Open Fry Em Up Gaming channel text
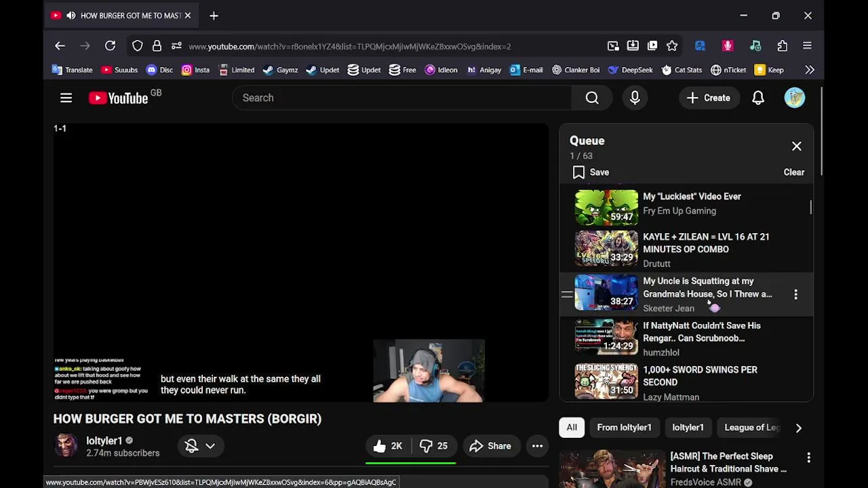The image size is (868, 488). click(679, 211)
